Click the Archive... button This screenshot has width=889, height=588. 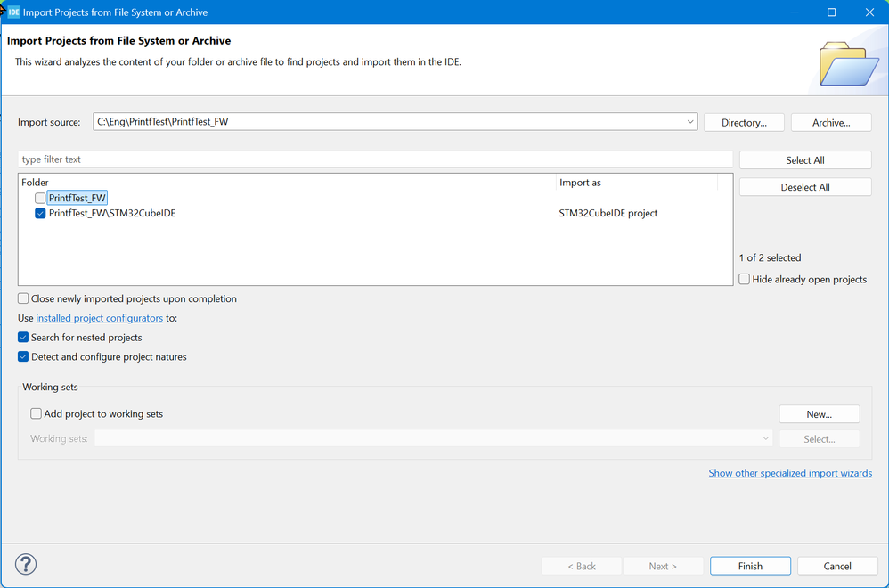click(831, 122)
